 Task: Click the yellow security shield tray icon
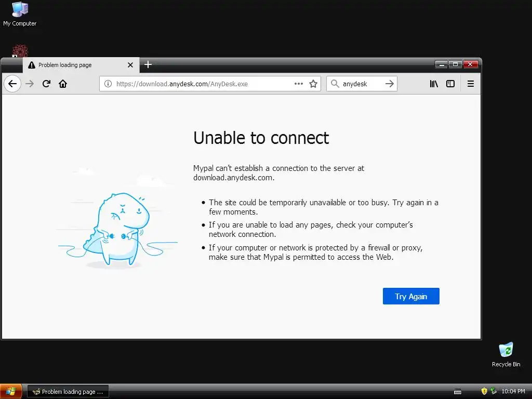click(484, 391)
